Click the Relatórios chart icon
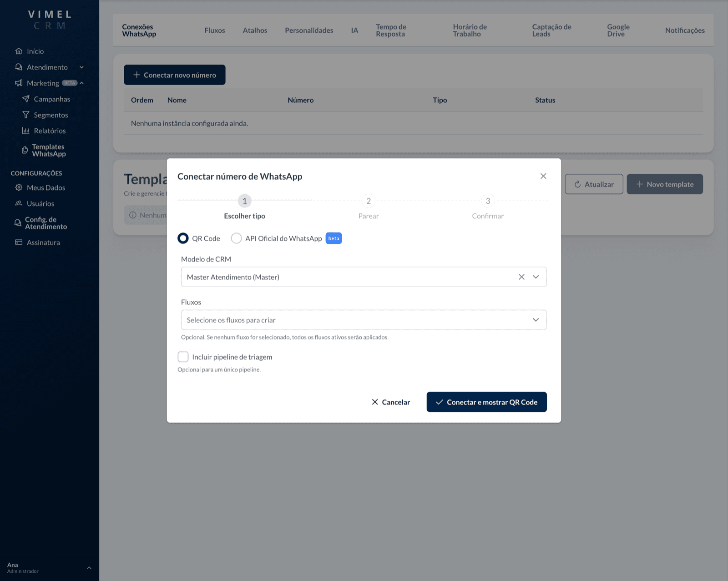Screen dimensions: 728x581 click(x=26, y=131)
